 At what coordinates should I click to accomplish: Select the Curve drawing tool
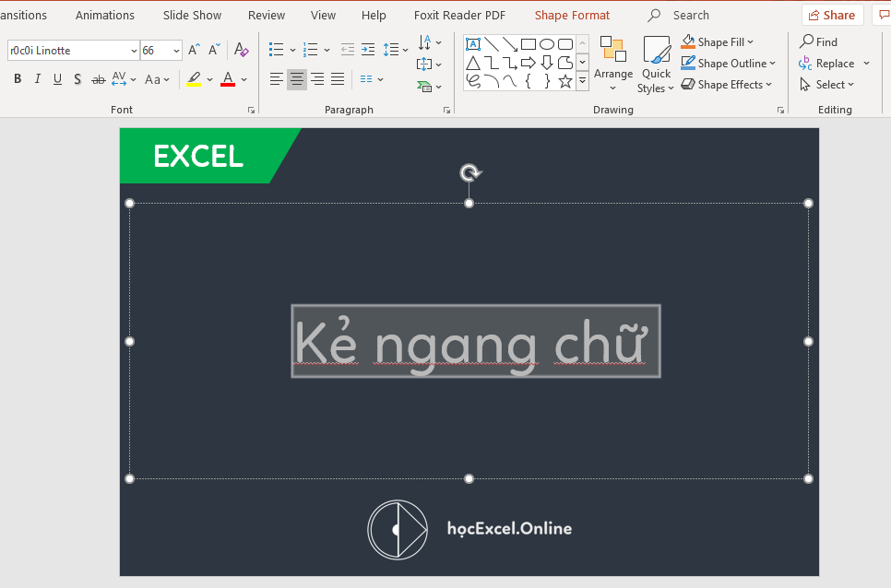point(492,81)
